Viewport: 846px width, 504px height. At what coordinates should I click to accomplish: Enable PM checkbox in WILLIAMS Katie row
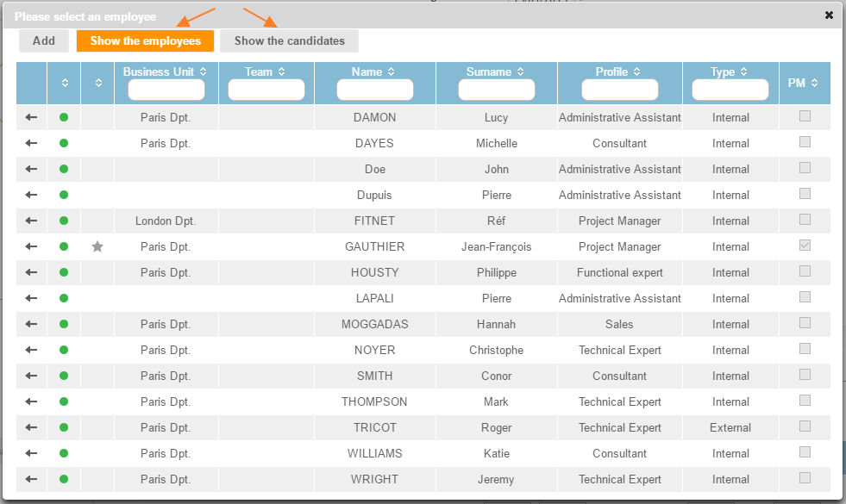click(805, 452)
